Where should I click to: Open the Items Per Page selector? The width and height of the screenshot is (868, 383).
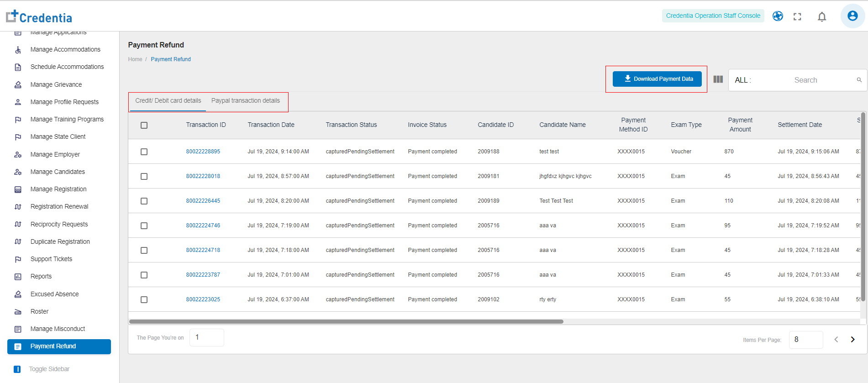[x=805, y=340]
